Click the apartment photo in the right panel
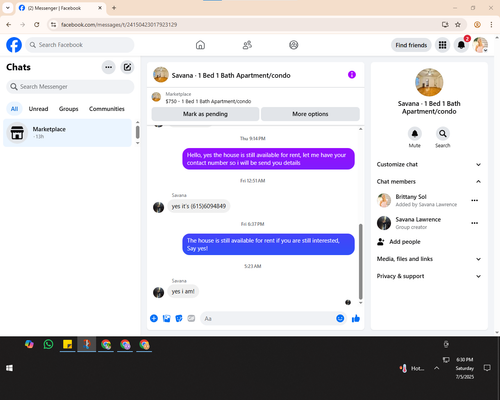 click(429, 82)
